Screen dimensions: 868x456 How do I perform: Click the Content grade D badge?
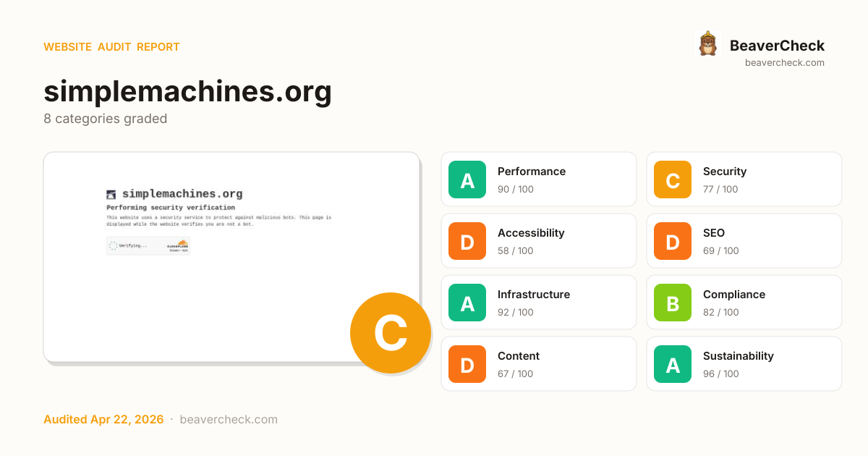pos(467,364)
